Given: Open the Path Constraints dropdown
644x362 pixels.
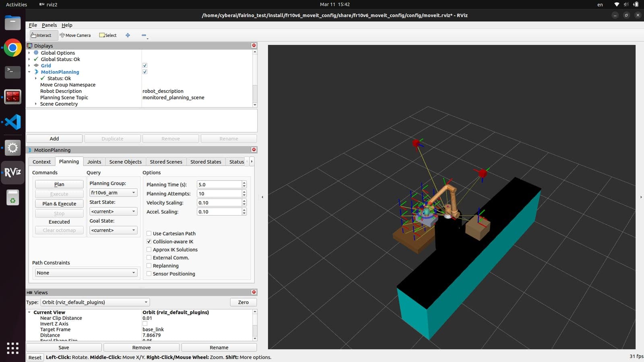Looking at the screenshot, I should (x=86, y=273).
